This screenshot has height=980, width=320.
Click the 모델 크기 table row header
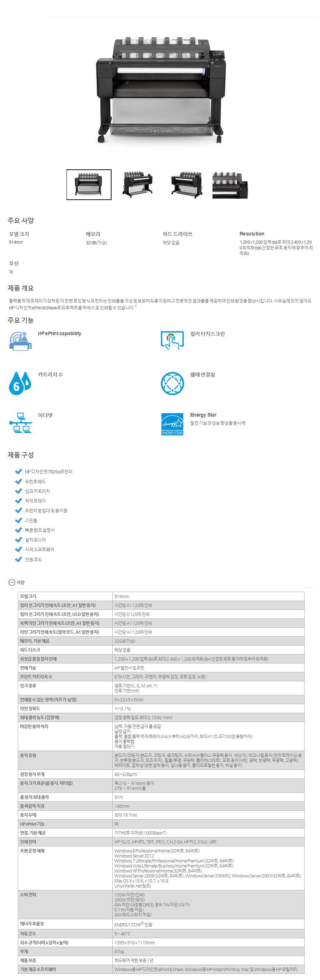point(65,596)
